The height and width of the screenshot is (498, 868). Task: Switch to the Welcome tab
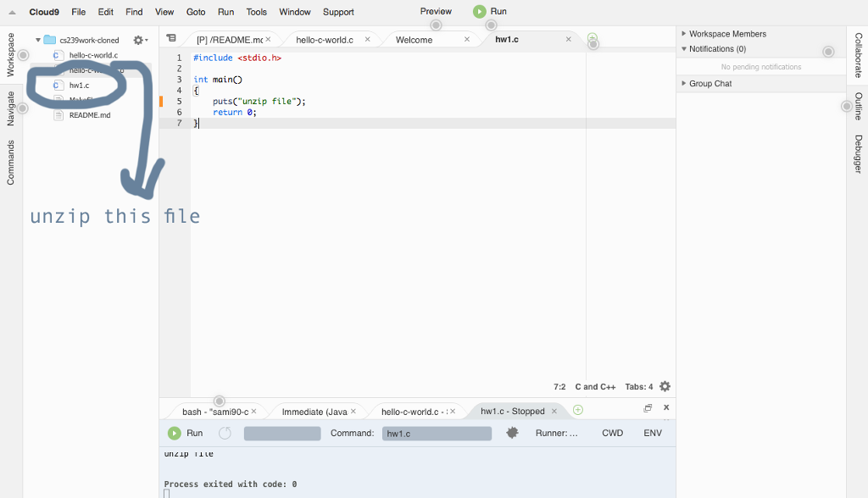[414, 40]
